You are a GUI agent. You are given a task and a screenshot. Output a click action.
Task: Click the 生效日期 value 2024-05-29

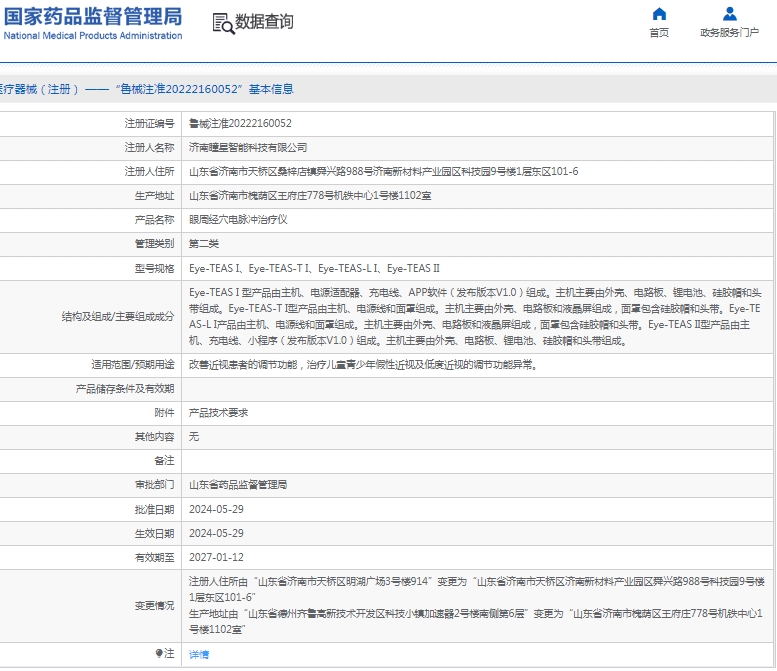[x=216, y=533]
